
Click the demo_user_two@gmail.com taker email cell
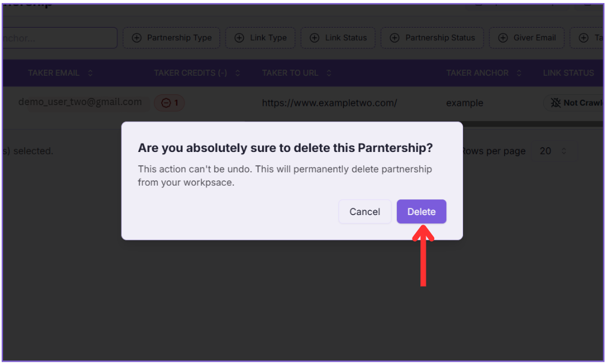point(80,102)
